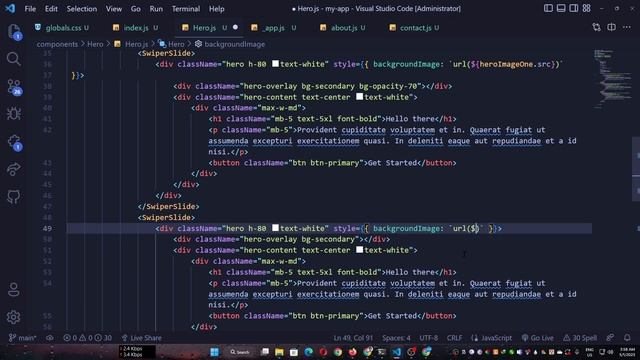Open the Terminal menu
Screen dimensions: 640x360
point(186,9)
